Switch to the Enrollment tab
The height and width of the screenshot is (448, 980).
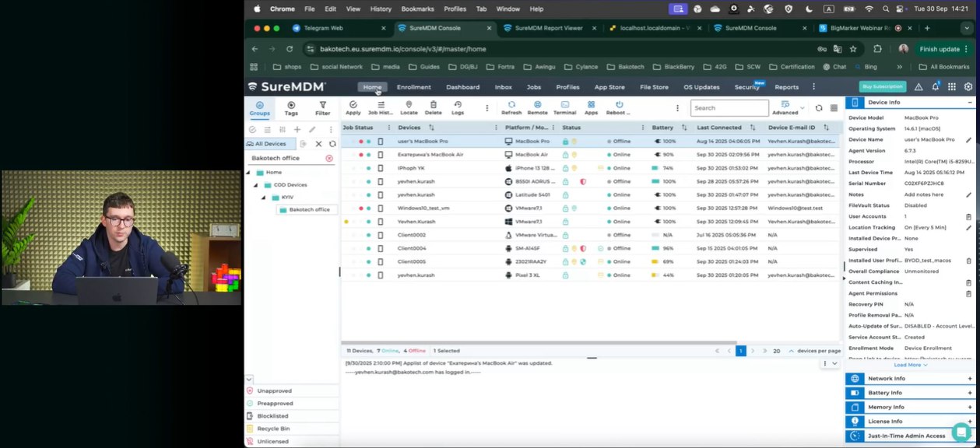coord(413,87)
